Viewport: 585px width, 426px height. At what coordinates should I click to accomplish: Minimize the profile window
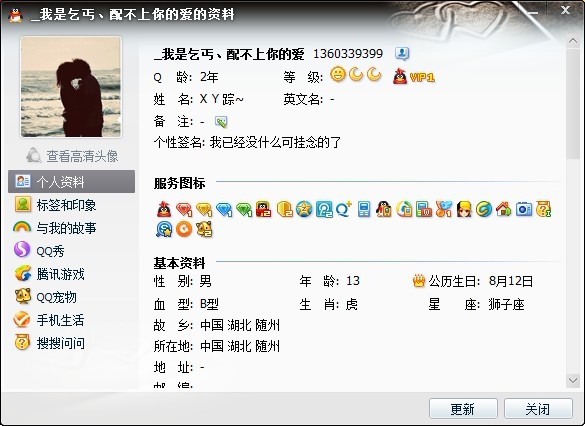(533, 12)
